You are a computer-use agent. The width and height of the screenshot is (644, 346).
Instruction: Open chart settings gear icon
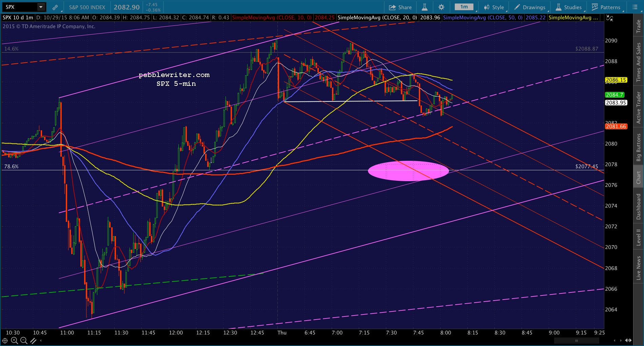441,7
